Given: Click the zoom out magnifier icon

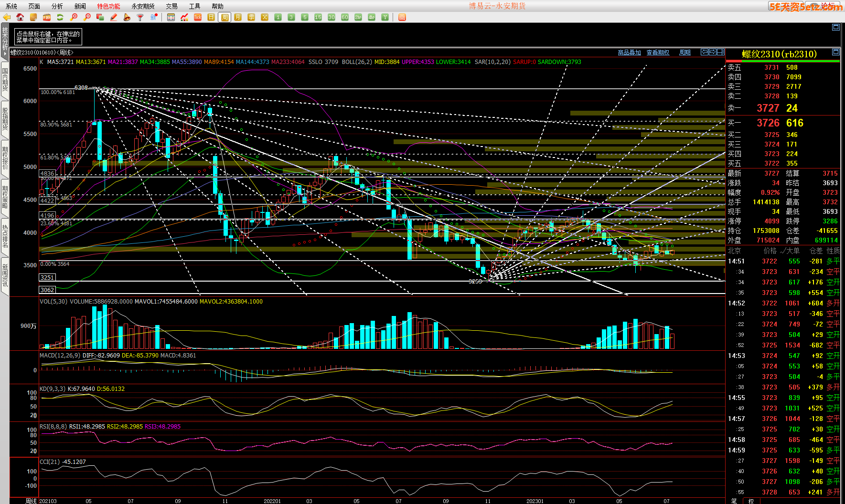Looking at the screenshot, I should point(87,17).
